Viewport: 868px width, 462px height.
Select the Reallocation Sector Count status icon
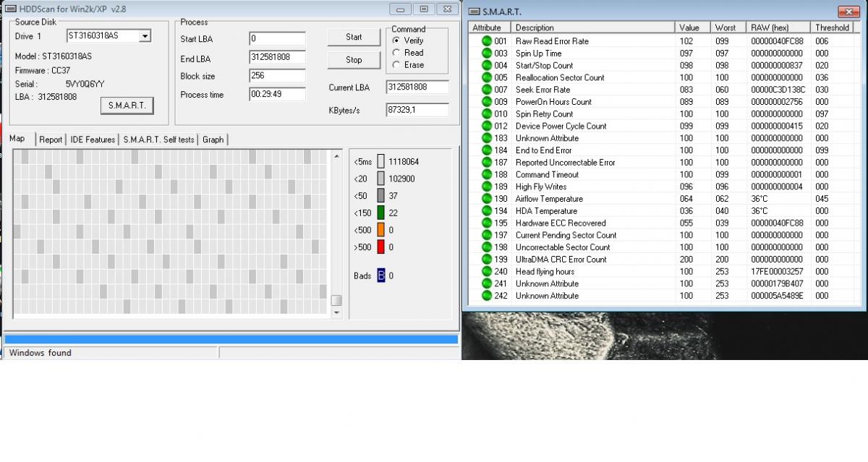coord(485,77)
